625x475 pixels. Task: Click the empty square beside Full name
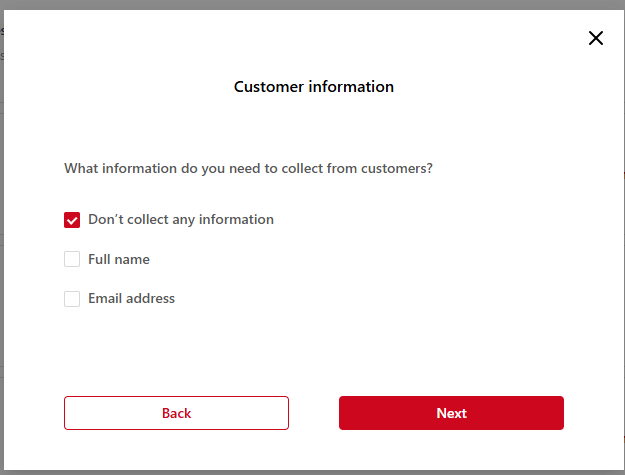(x=72, y=259)
